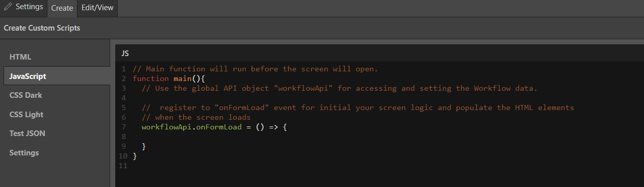Click the workflowApi.onFormLoad assignment line

point(215,127)
